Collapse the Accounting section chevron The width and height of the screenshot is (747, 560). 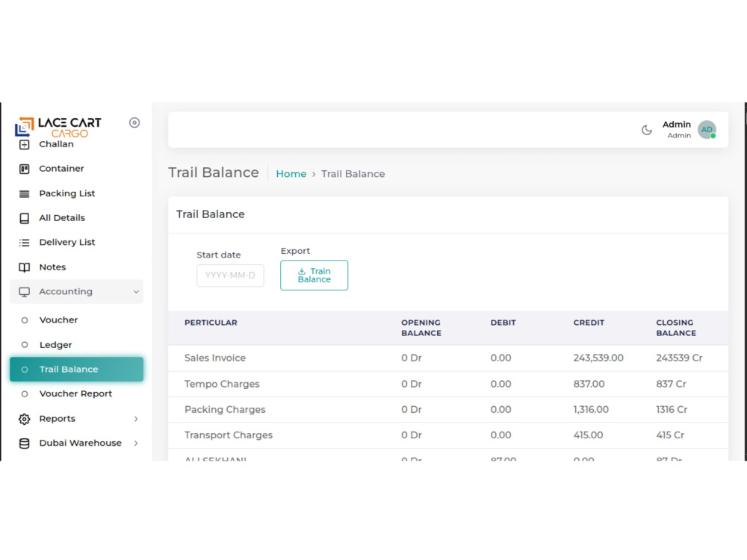point(136,292)
